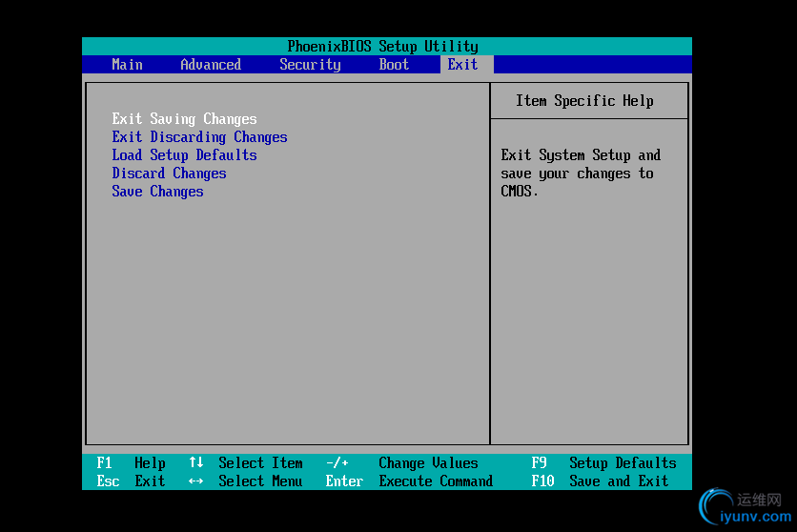Click the help text about saving to CMOS
Viewport: 797px width, 532px height.
coord(581,174)
